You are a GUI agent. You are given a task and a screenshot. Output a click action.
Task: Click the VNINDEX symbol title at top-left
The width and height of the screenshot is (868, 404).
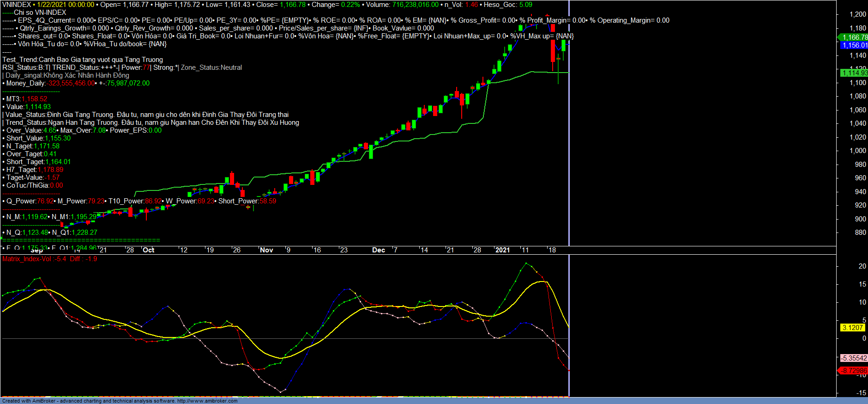(x=16, y=5)
